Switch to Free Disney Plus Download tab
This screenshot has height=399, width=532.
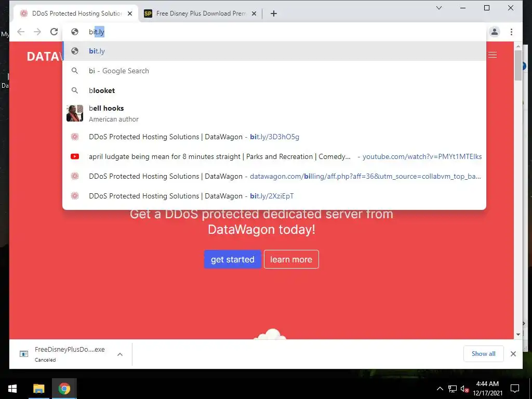coord(200,14)
